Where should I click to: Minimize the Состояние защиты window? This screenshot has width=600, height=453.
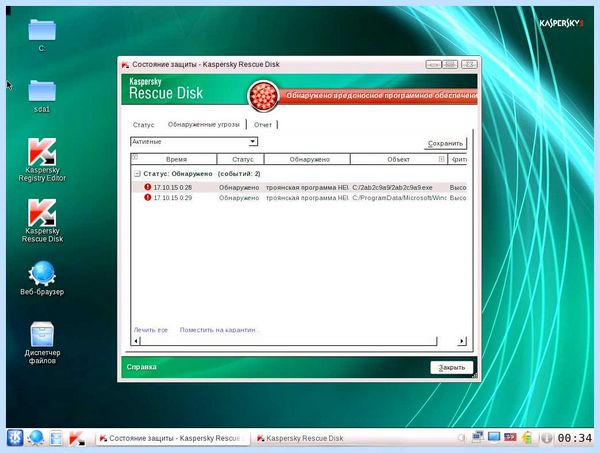click(433, 64)
